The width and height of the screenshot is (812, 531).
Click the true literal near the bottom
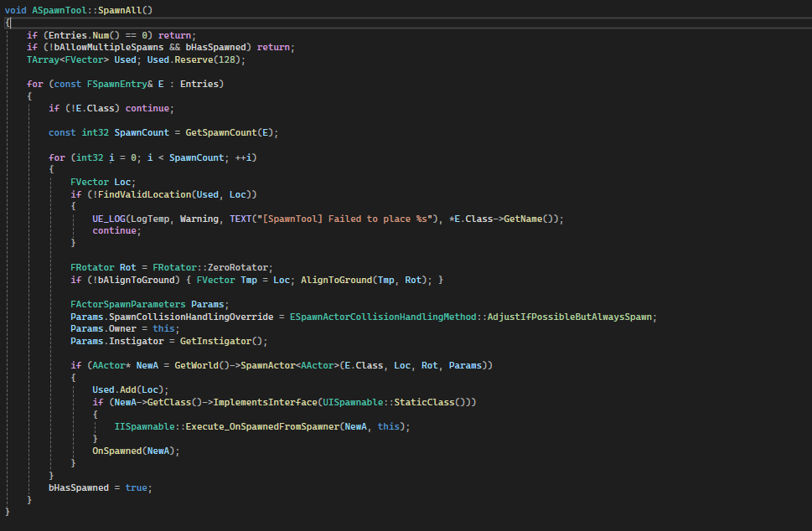137,487
